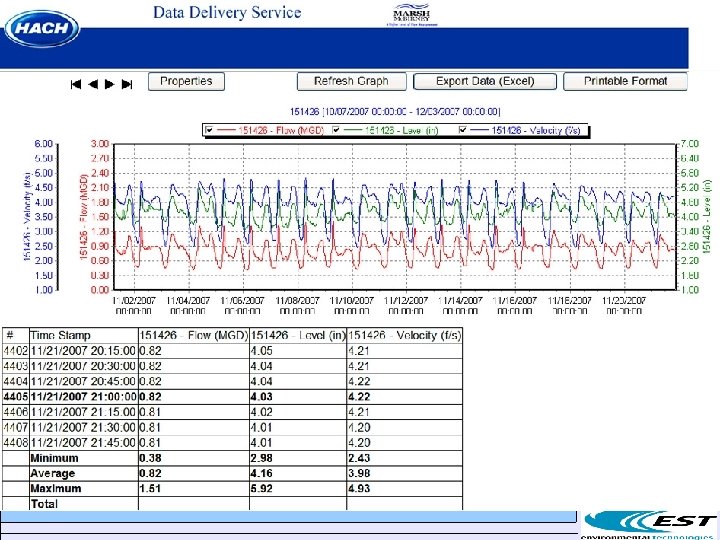Click the Minimum row label
The width and height of the screenshot is (720, 540).
(x=54, y=458)
